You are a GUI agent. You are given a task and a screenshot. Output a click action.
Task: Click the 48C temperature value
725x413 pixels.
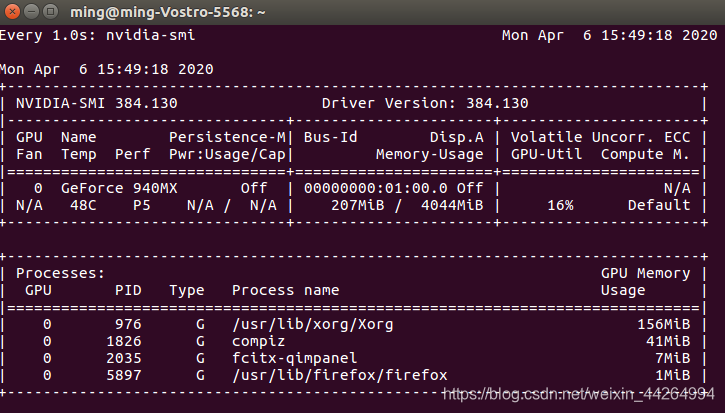[83, 205]
